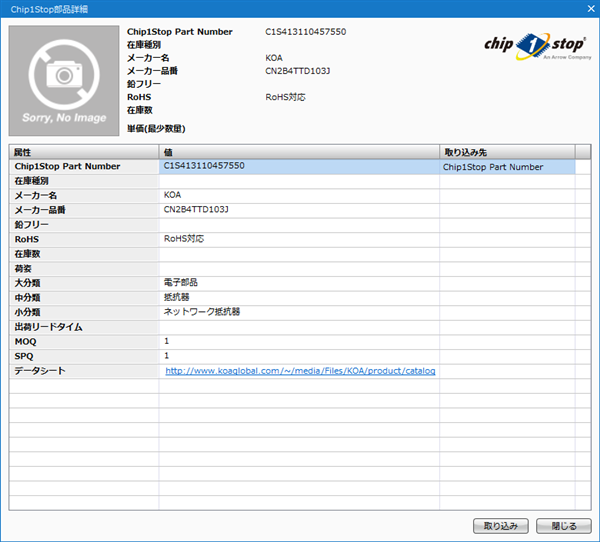Click the chip1stop logo
Image resolution: width=600 pixels, height=542 pixels.
click(537, 46)
